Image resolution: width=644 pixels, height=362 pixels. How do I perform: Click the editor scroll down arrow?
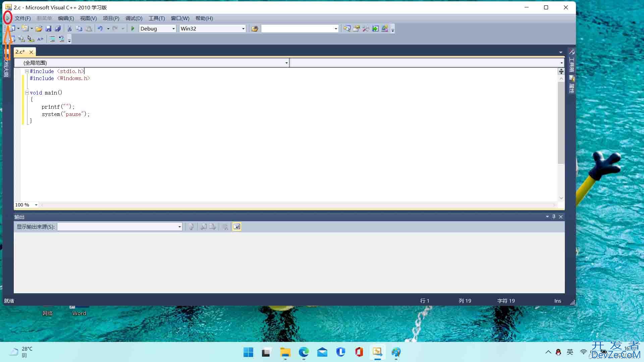coord(561,198)
